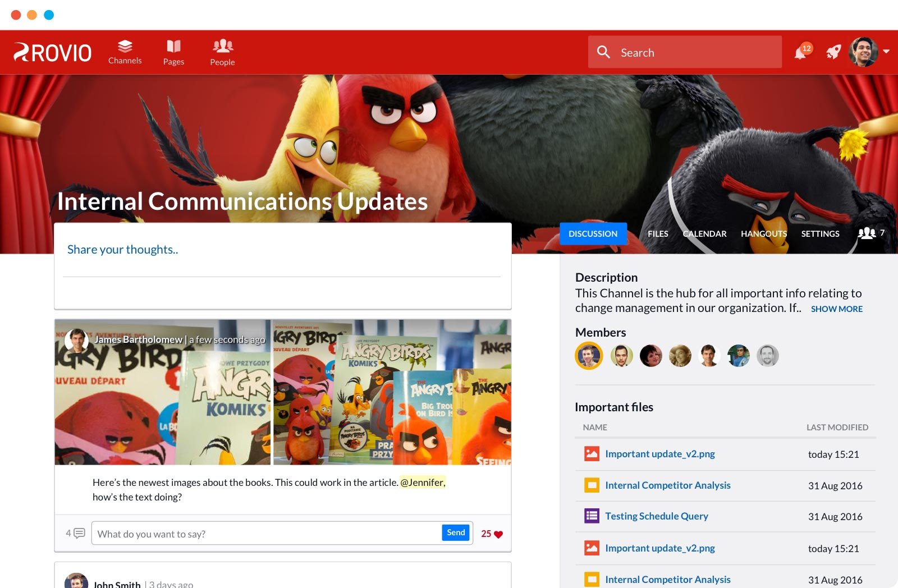Viewport: 898px width, 588px height.
Task: Select the first member avatar with orange ring
Action: click(589, 356)
